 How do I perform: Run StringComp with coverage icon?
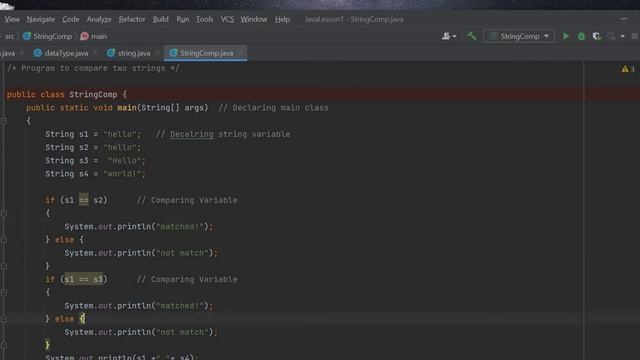point(597,36)
